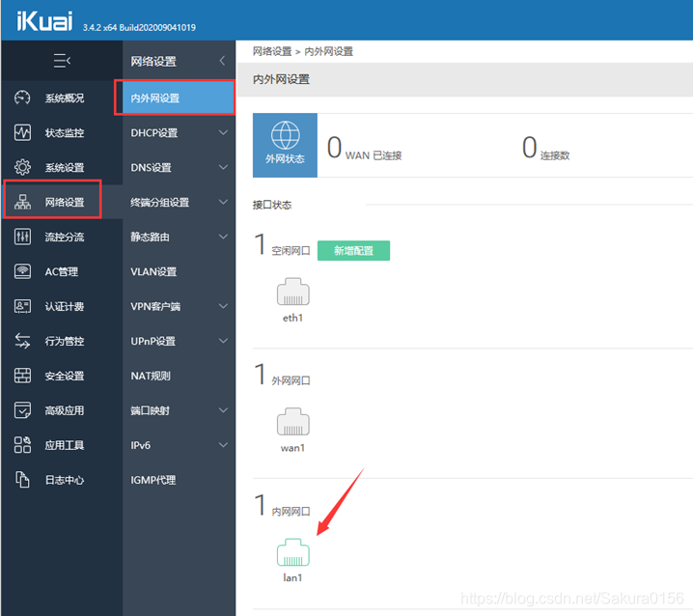The height and width of the screenshot is (616, 693).
Task: Click the AC管理 wireless icon
Action: click(x=22, y=271)
